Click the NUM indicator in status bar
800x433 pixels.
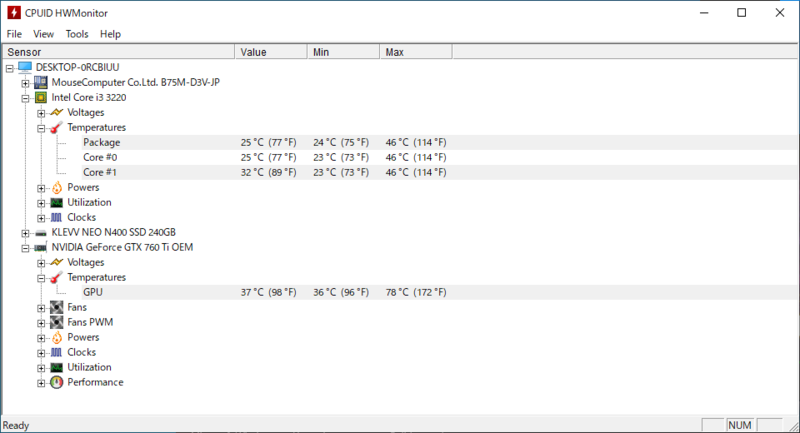[740, 425]
